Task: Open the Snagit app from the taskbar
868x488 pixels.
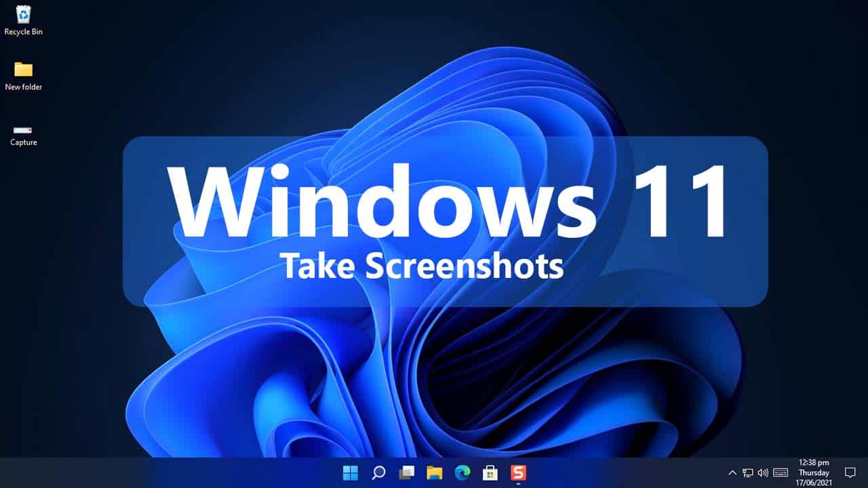Action: [x=519, y=472]
